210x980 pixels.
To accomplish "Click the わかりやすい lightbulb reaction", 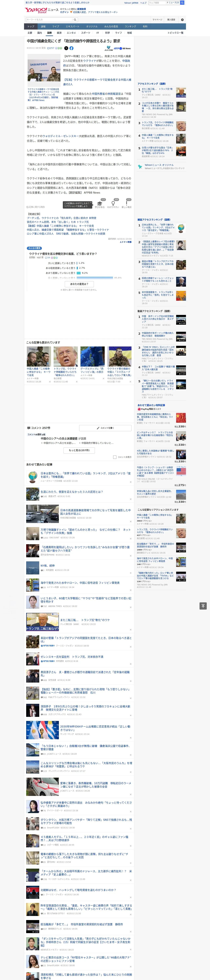I will [113, 204].
